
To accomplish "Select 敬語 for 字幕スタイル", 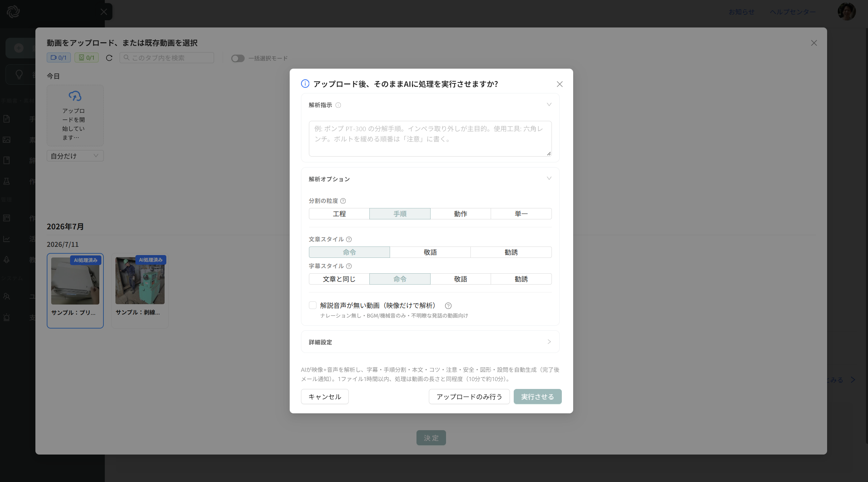I will (460, 279).
